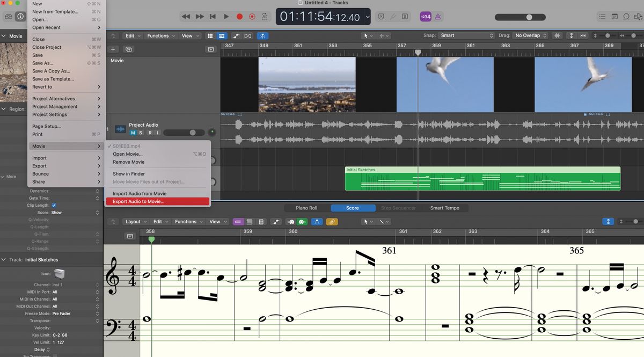Select the purple view mode icon in Score editor

coord(238,222)
